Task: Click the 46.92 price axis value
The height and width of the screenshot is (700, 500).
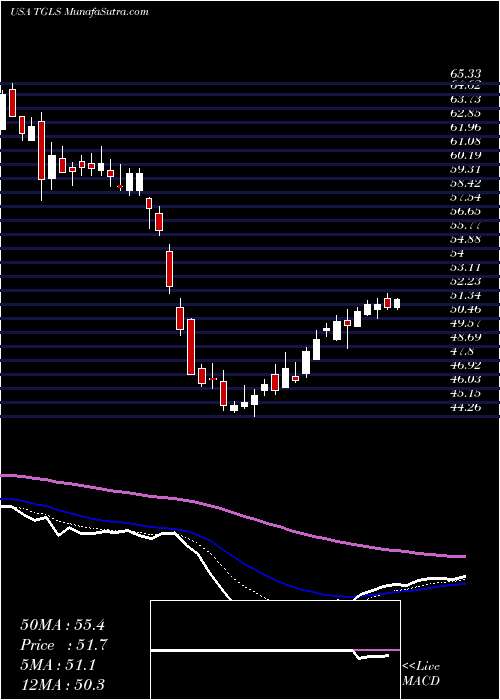Action: (x=466, y=365)
